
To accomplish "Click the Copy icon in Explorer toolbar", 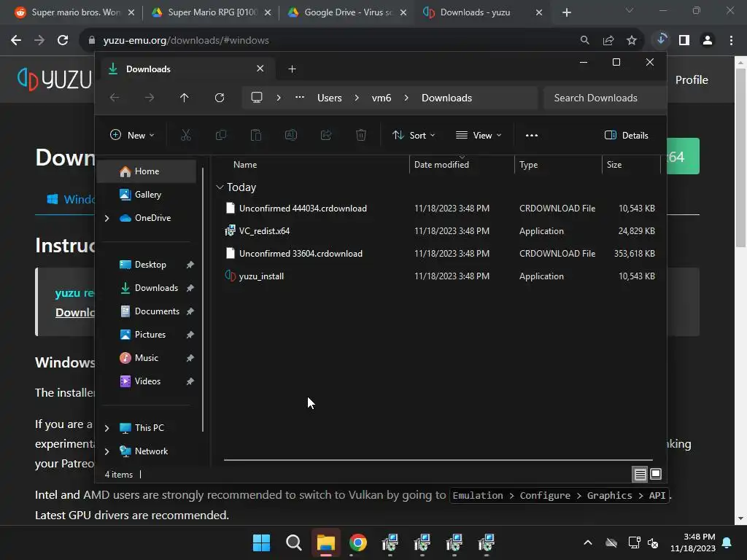I will pos(220,135).
